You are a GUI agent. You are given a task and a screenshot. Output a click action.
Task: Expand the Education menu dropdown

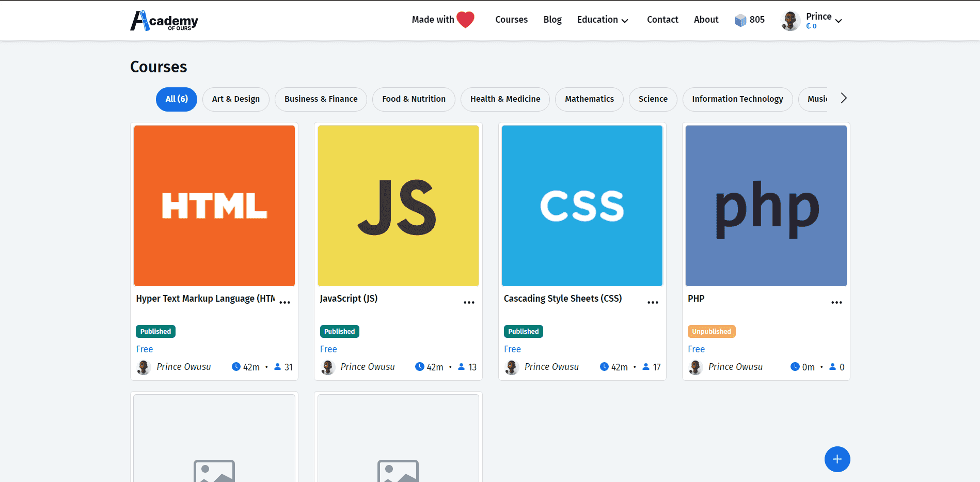[x=603, y=20]
